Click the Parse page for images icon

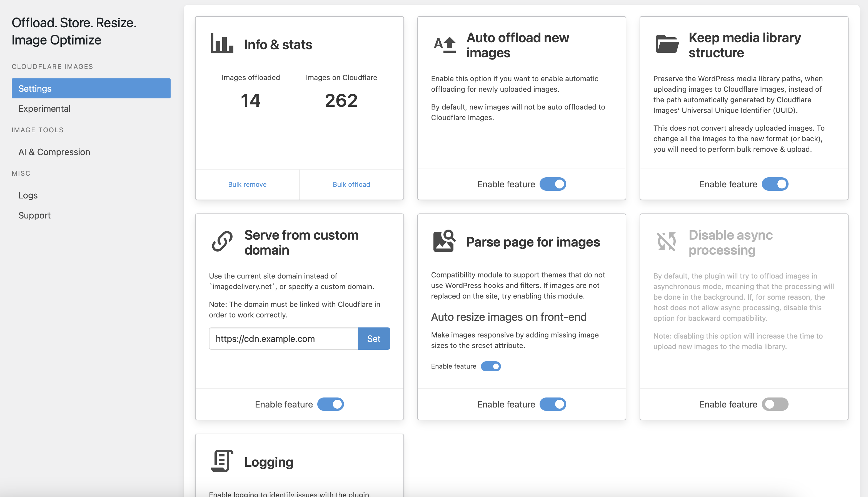[444, 240]
